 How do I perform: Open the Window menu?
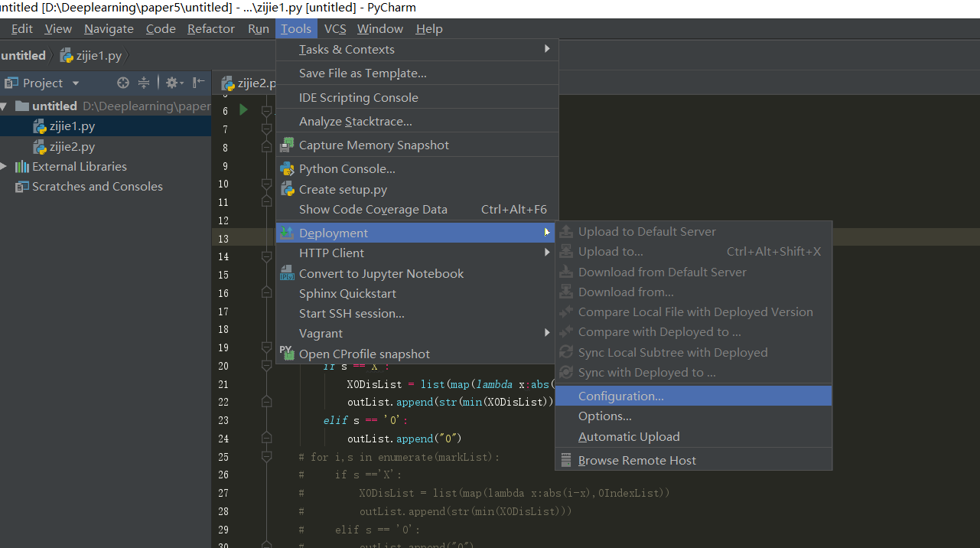(380, 28)
